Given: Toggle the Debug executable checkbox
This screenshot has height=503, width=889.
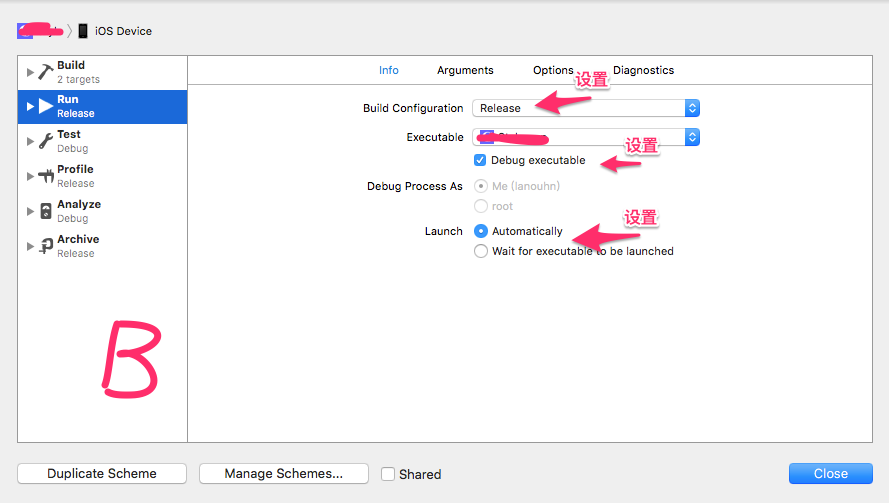Looking at the screenshot, I should click(x=480, y=160).
